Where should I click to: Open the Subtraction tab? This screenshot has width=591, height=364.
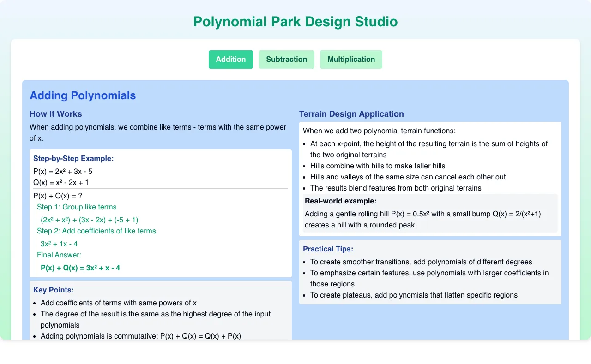(286, 60)
